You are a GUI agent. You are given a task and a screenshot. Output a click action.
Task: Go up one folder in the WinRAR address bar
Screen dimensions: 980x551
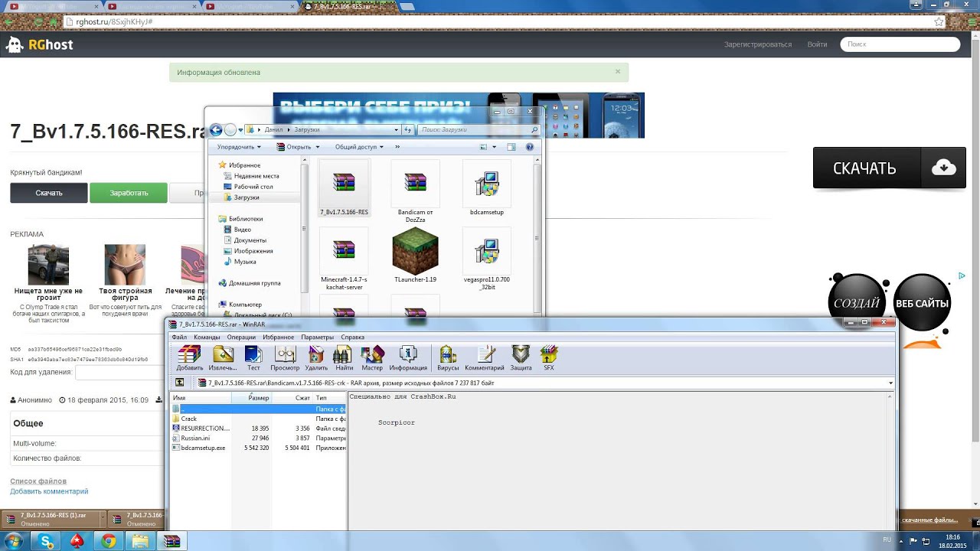179,383
